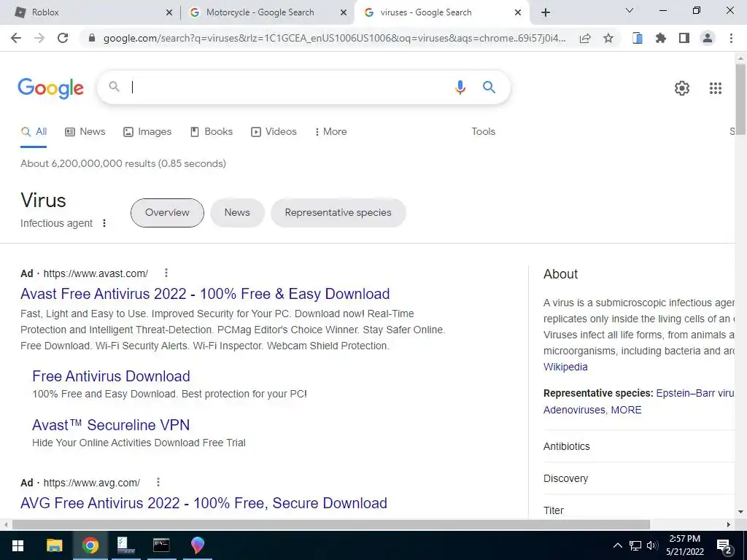The height and width of the screenshot is (560, 747).
Task: Bookmark this page with the star icon
Action: 608,38
